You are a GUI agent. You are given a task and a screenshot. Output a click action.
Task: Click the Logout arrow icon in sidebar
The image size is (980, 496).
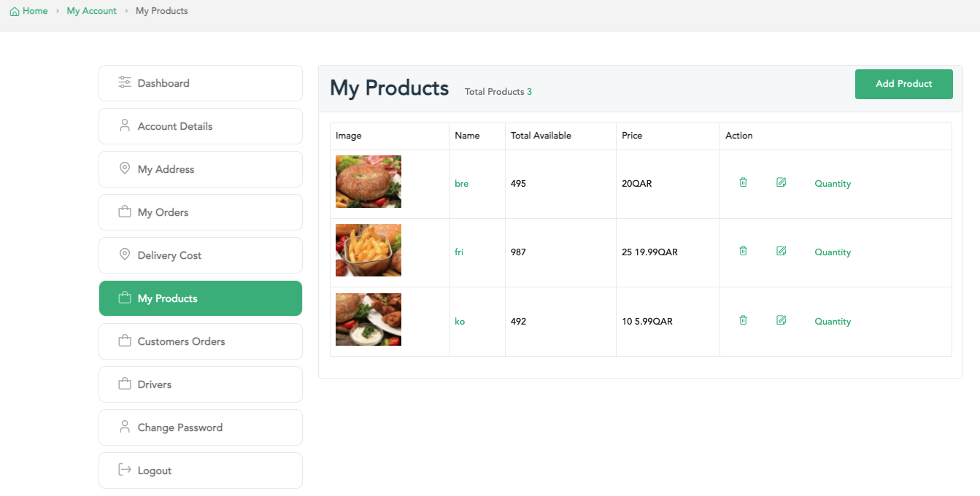tap(125, 470)
